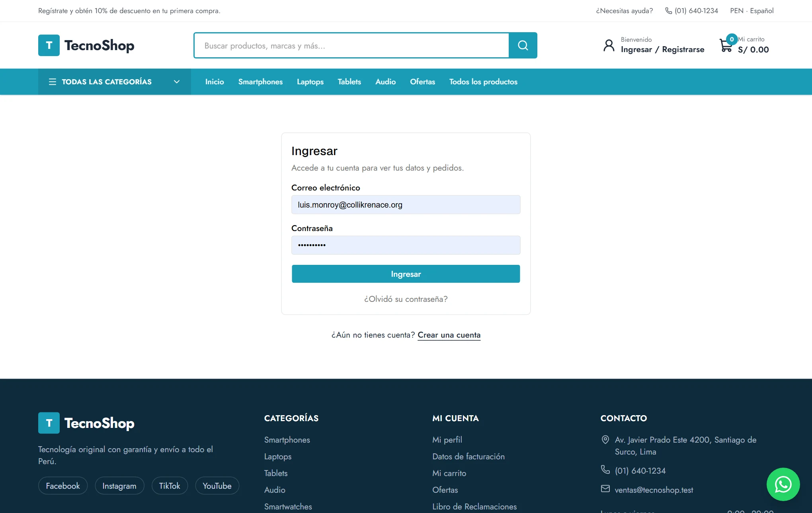Open the Audio nav item

pos(386,82)
